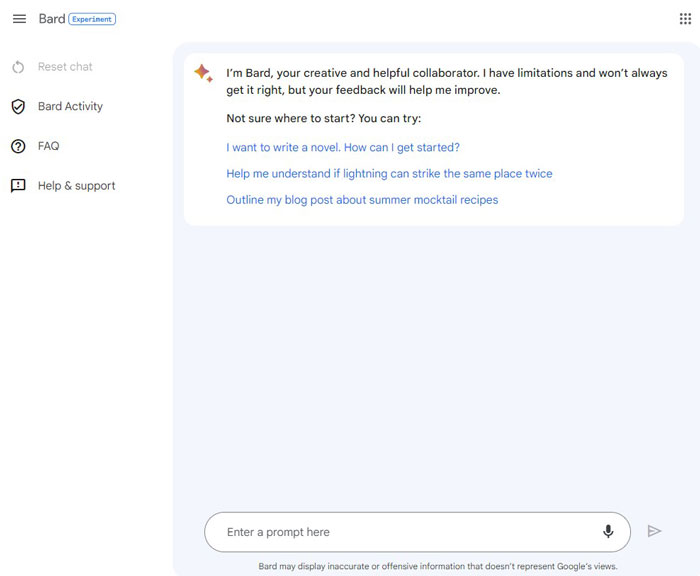Image resolution: width=700 pixels, height=576 pixels.
Task: Open Help & support in the sidebar
Action: pyautogui.click(x=76, y=186)
